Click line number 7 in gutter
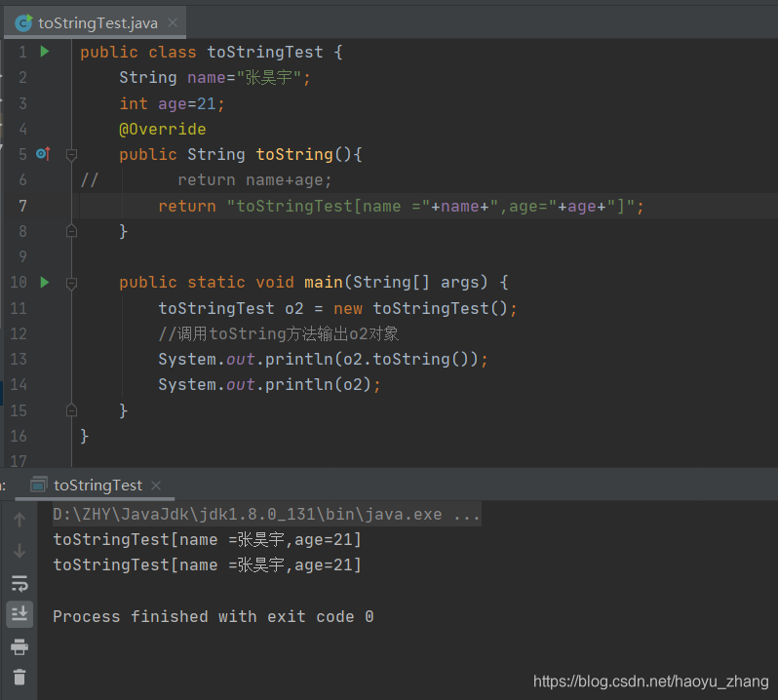Screen dimensions: 778x700 point(22,206)
